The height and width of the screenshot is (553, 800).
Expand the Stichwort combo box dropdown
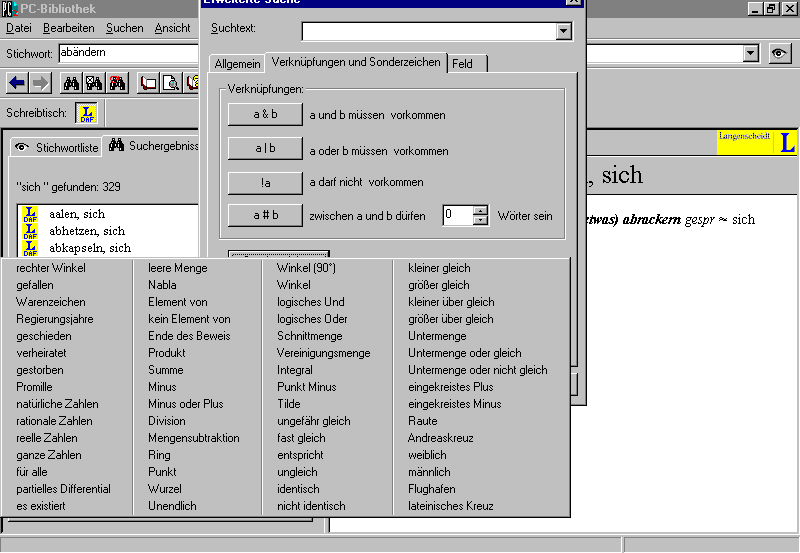pos(751,54)
